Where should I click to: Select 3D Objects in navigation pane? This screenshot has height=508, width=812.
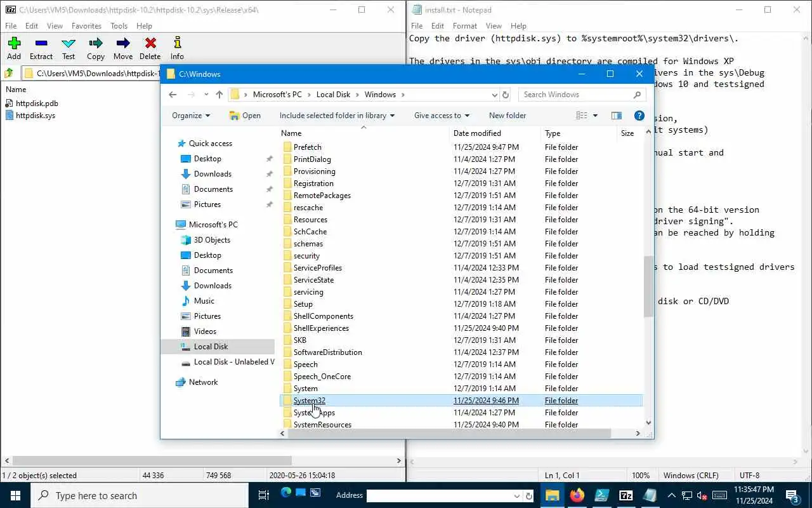pyautogui.click(x=212, y=240)
